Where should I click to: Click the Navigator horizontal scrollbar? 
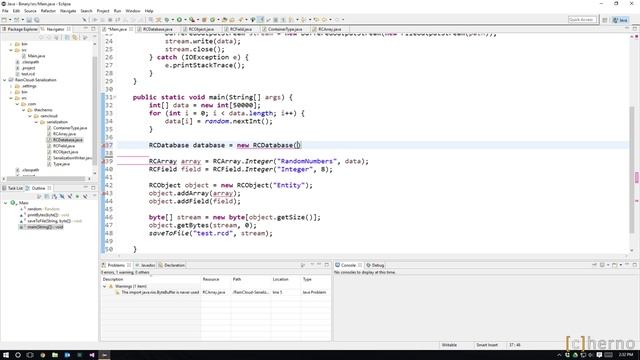tap(46, 178)
